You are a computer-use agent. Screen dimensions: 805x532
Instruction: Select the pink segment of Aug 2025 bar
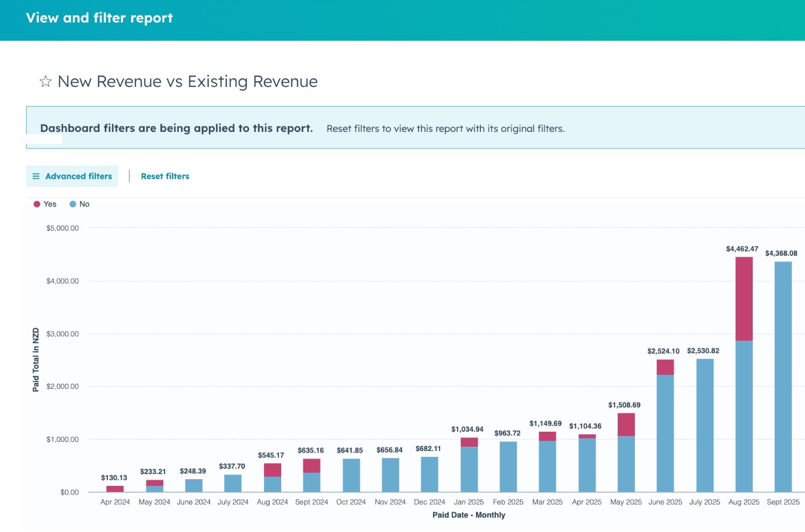pos(744,299)
